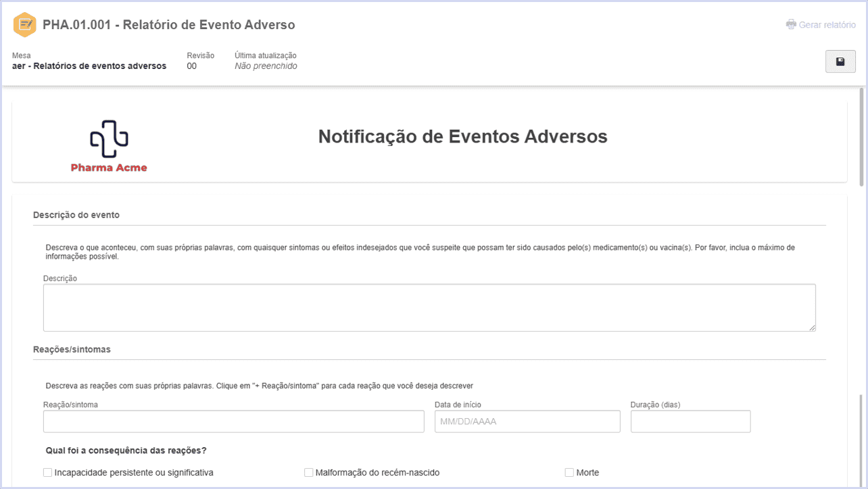Screen dimensions: 868x489
Task: Click the aer - Relatórios de eventos adversos label
Action: tap(89, 66)
